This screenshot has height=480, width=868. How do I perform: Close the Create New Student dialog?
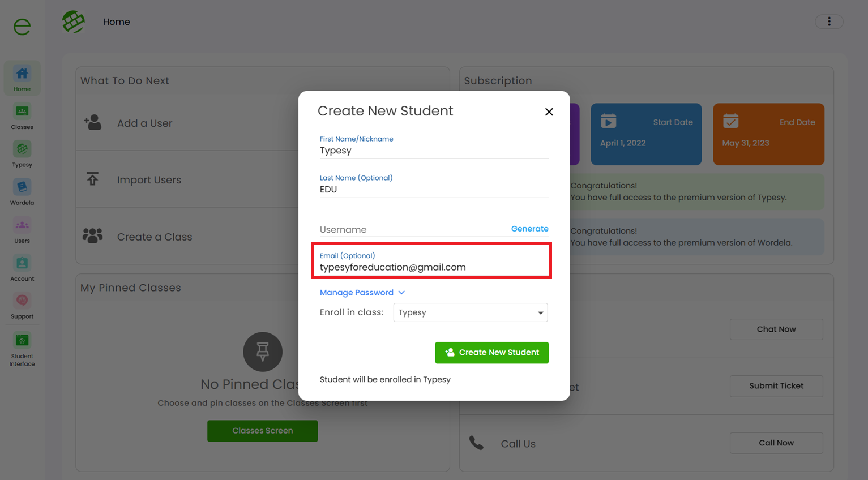549,112
